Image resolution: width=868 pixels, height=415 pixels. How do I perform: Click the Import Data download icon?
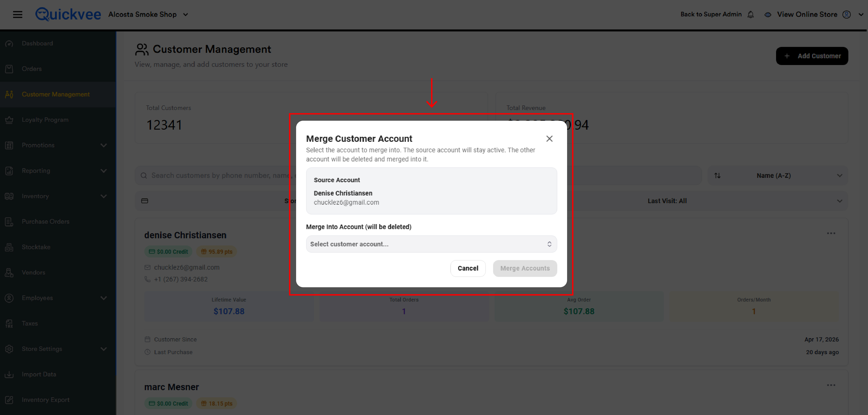(x=9, y=374)
